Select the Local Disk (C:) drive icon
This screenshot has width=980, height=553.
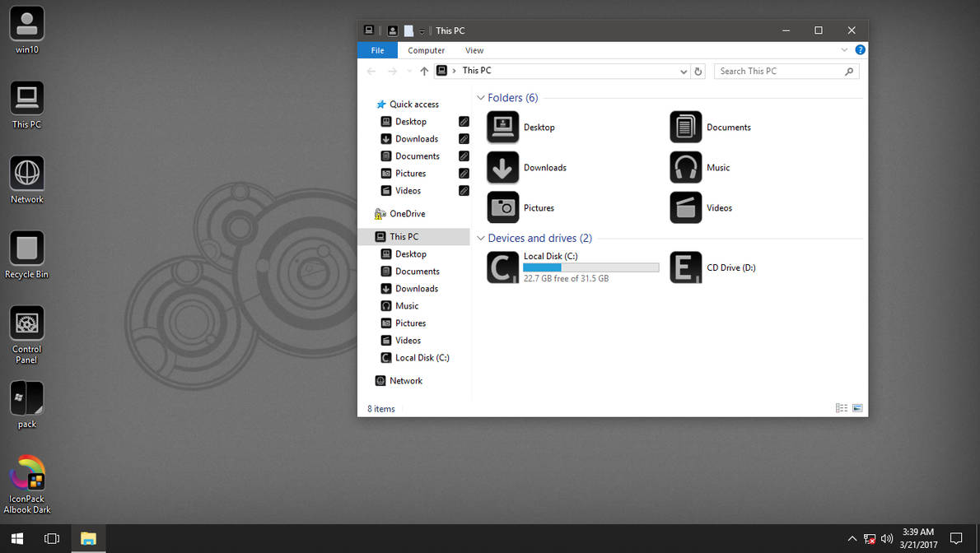[502, 267]
